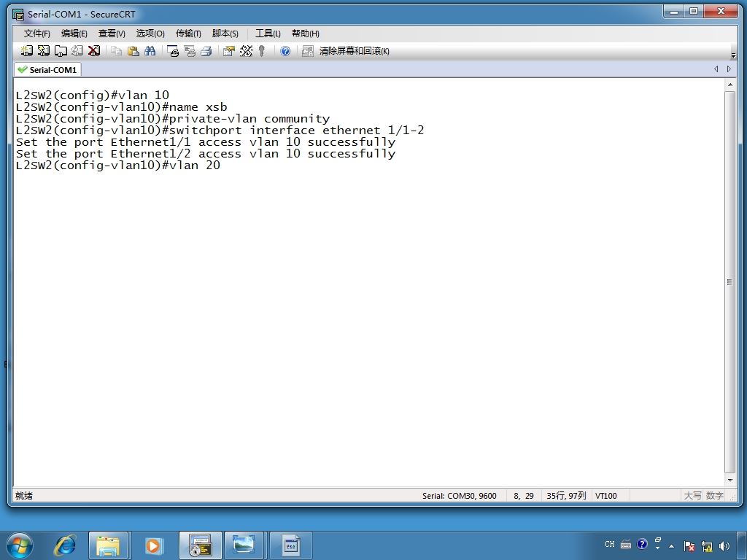Open the 传输(T) menu
Screen dimensions: 747x560
[188, 34]
